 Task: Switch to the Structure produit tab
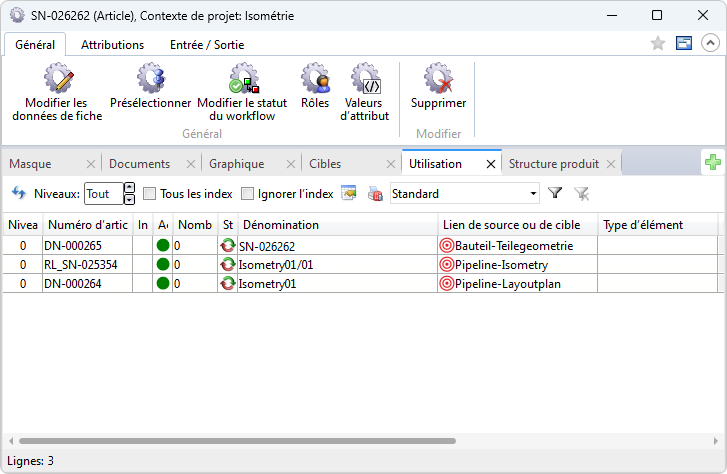pos(554,164)
